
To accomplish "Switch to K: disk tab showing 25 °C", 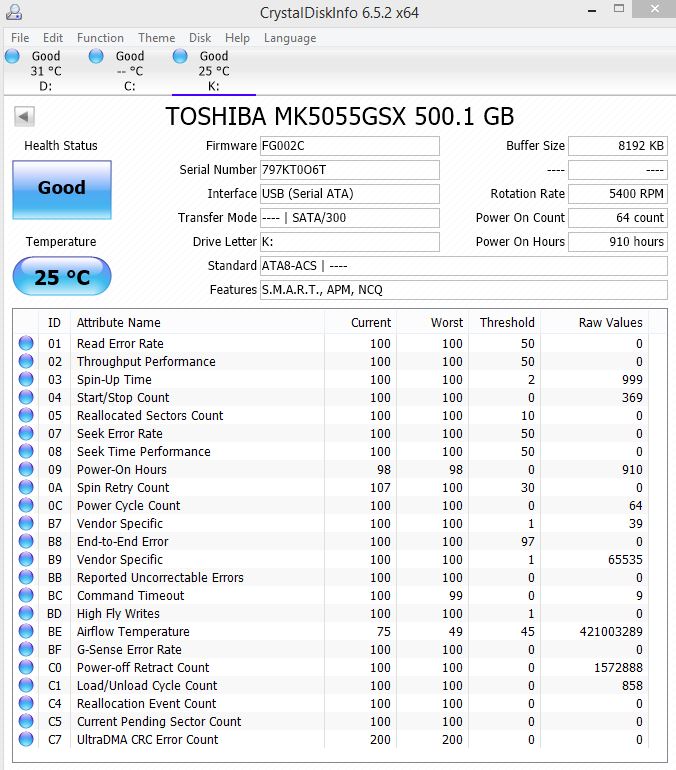I will (x=214, y=71).
